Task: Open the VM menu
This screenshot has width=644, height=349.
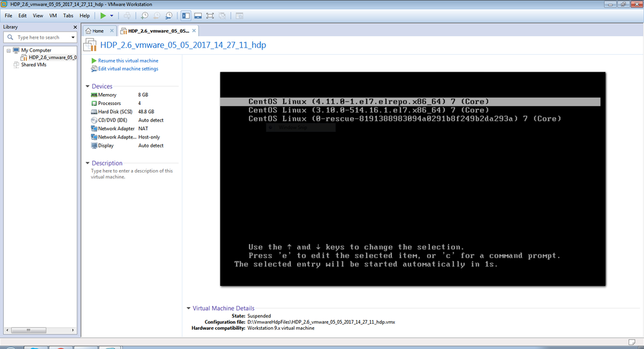Action: point(53,15)
